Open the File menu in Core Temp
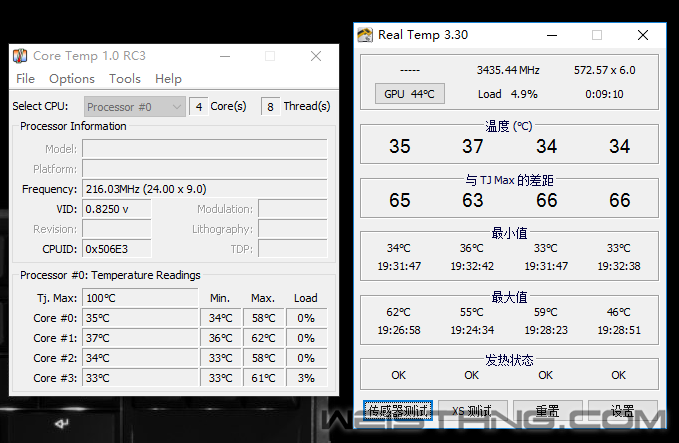679x443 pixels. [25, 79]
